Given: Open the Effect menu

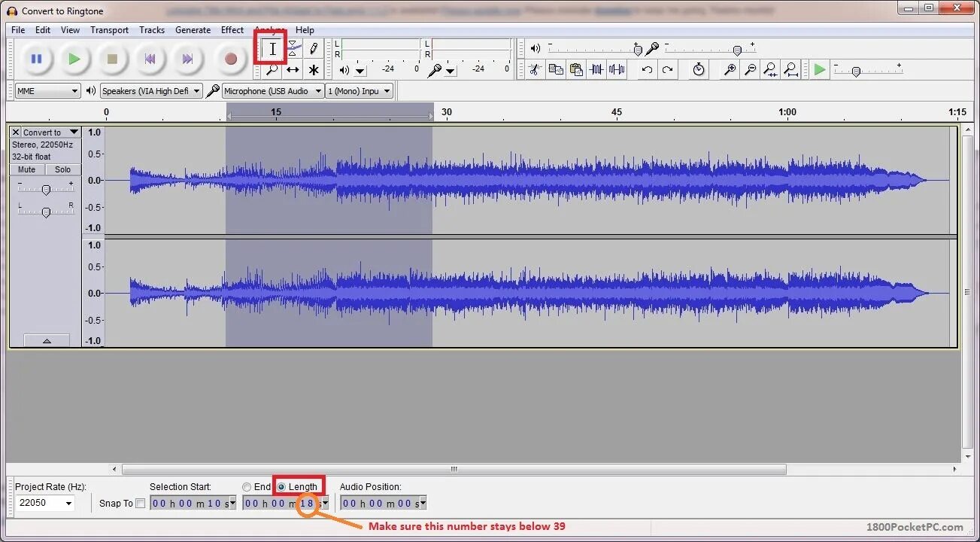Looking at the screenshot, I should tap(232, 30).
